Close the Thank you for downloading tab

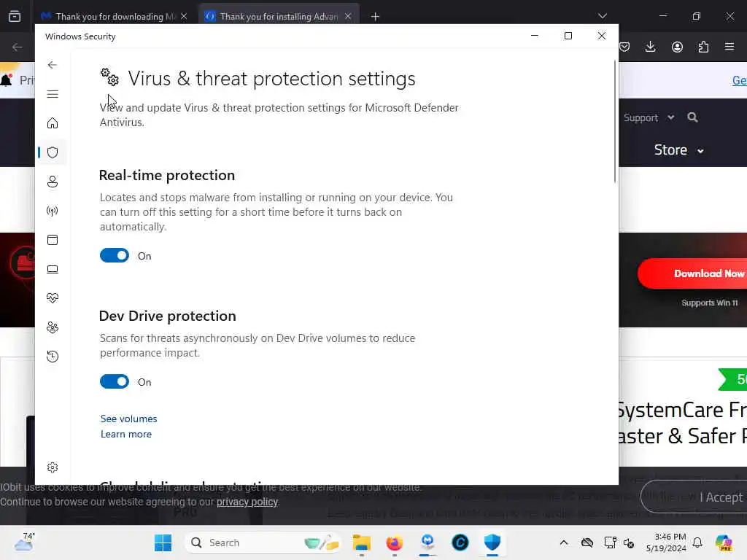184,16
